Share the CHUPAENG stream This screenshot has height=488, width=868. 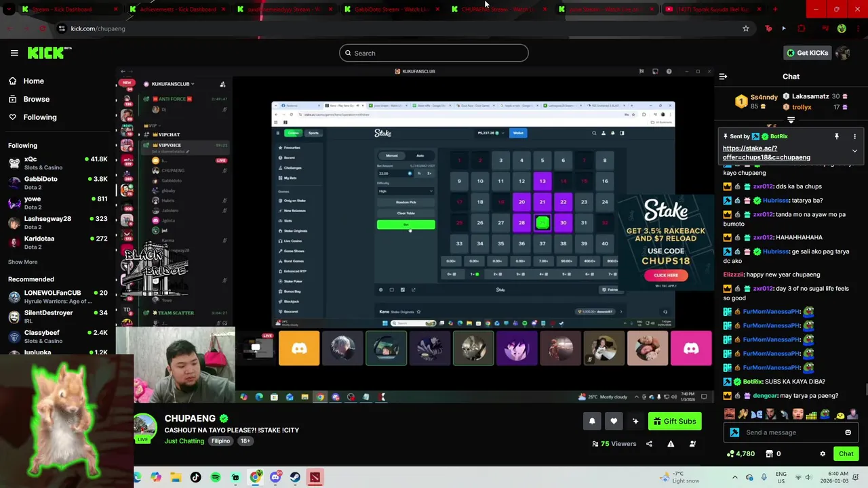pyautogui.click(x=649, y=444)
